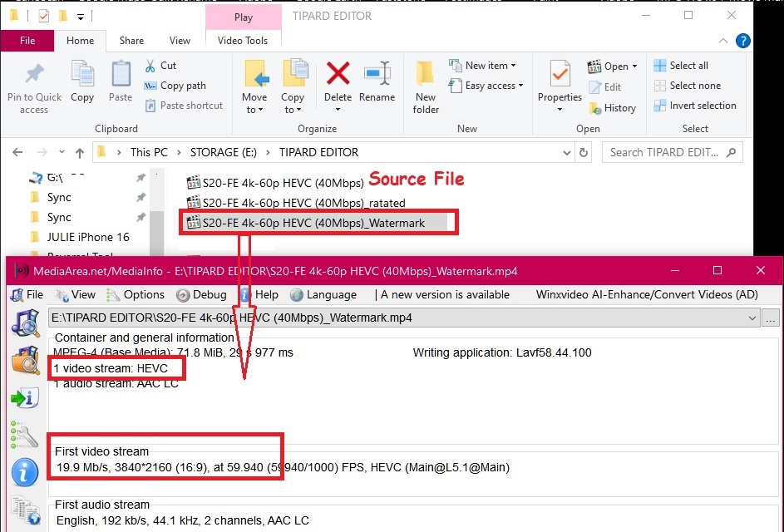Viewport: 784px width, 532px height.
Task: Open the File tab in Explorer
Action: [x=27, y=41]
